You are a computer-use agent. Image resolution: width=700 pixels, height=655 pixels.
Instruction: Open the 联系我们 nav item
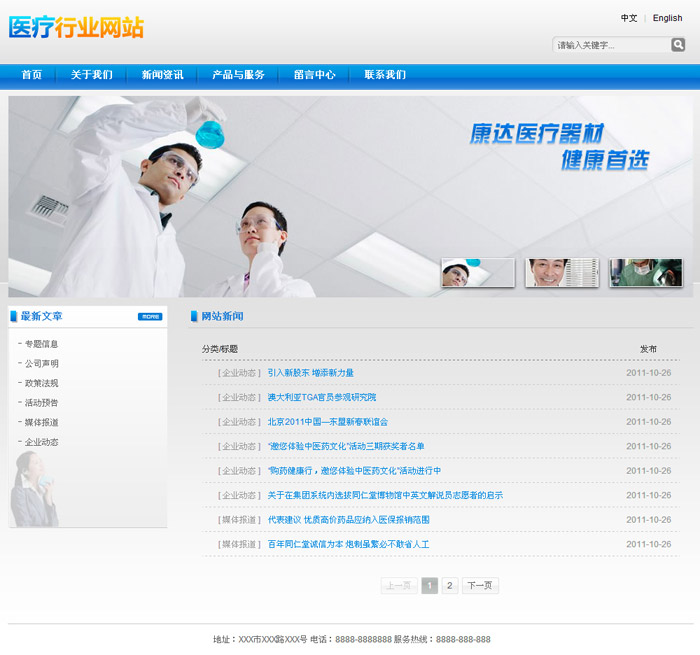(385, 75)
